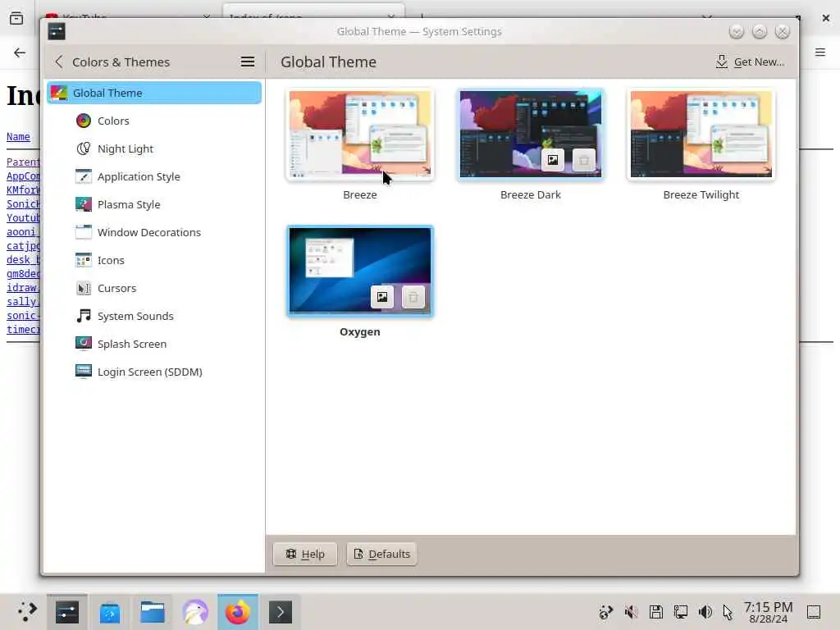The width and height of the screenshot is (840, 630).
Task: Click the Night Light bulb icon
Action: [x=84, y=148]
